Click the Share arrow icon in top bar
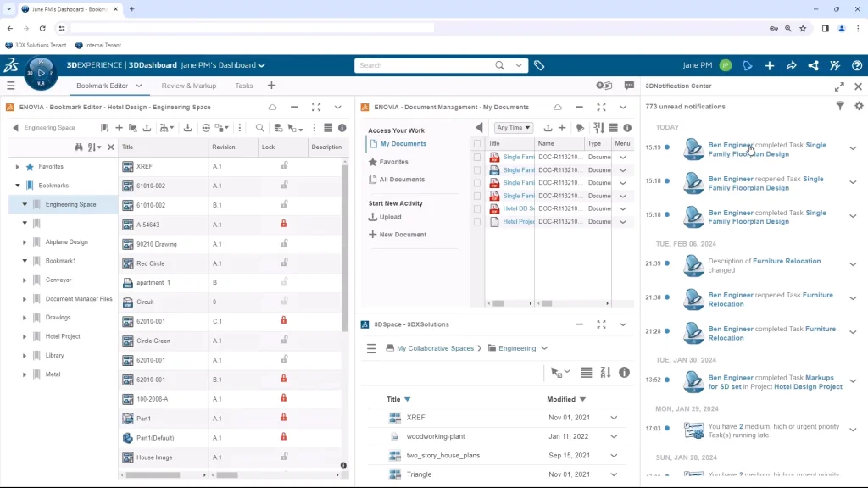The width and height of the screenshot is (868, 488). click(791, 65)
